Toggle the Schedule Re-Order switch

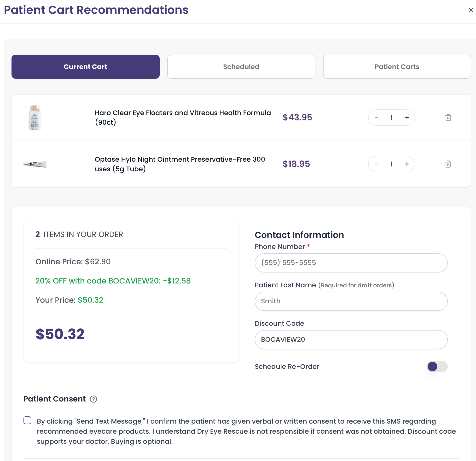coord(437,366)
